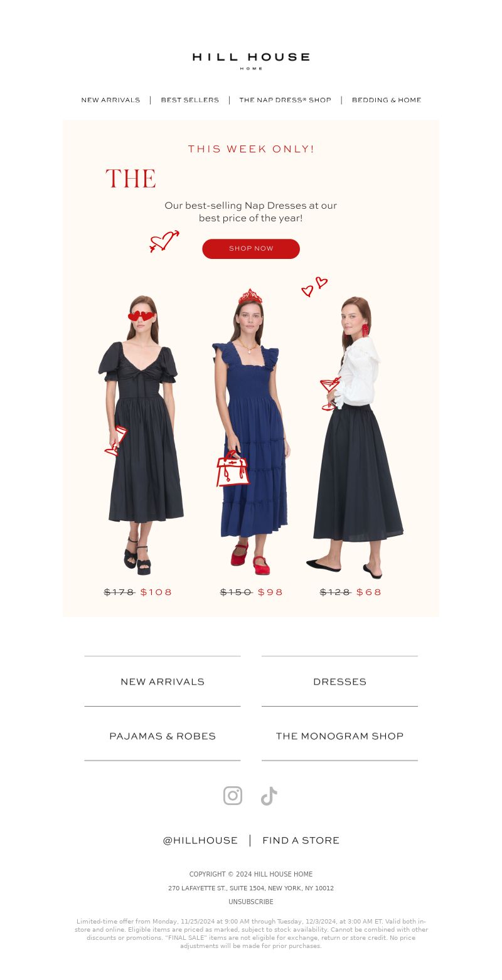Select the Dresses category block
Screen dimensions: 502x980
[339, 682]
